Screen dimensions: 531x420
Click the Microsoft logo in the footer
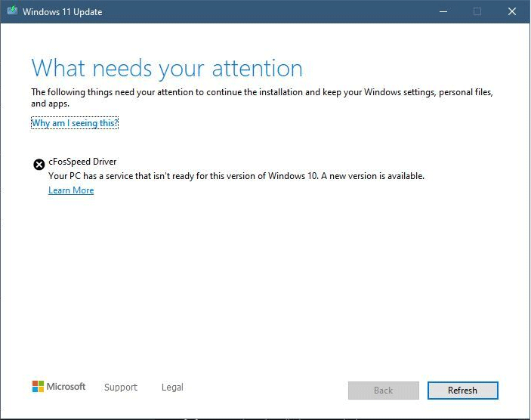click(59, 387)
